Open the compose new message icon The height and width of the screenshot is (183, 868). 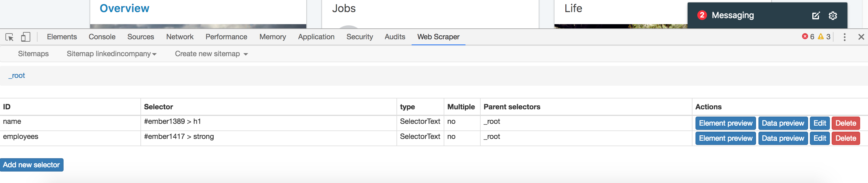click(816, 15)
